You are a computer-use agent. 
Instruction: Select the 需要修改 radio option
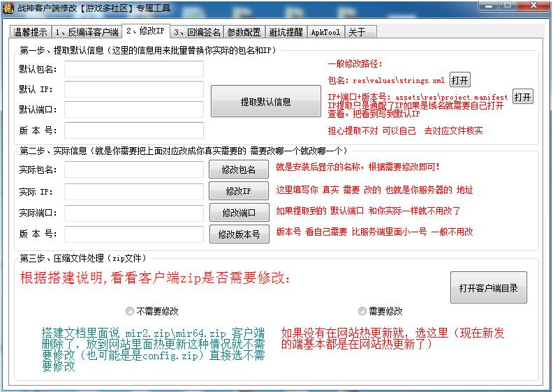pos(362,311)
